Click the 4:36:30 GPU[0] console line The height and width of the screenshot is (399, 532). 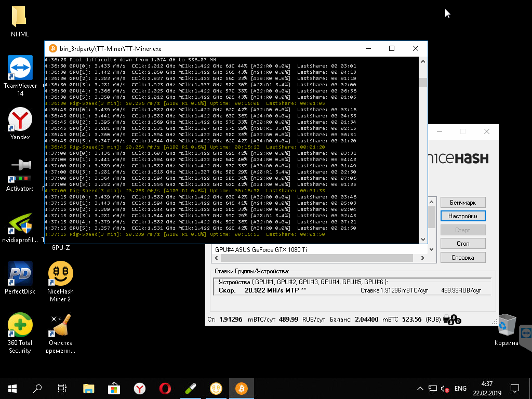tap(200, 66)
